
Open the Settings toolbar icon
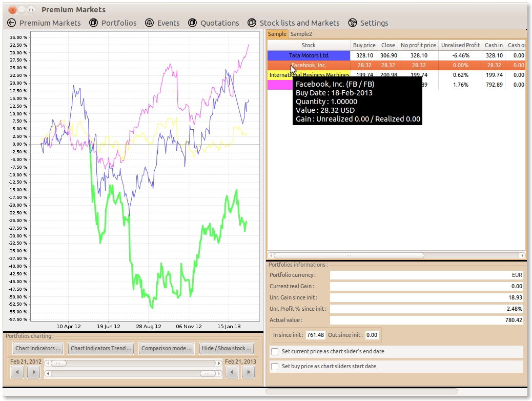pos(353,23)
